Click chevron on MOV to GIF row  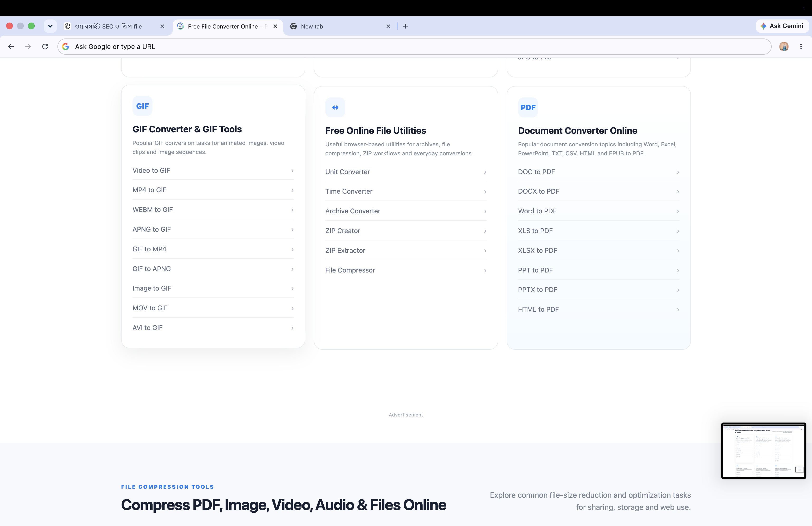click(x=292, y=309)
